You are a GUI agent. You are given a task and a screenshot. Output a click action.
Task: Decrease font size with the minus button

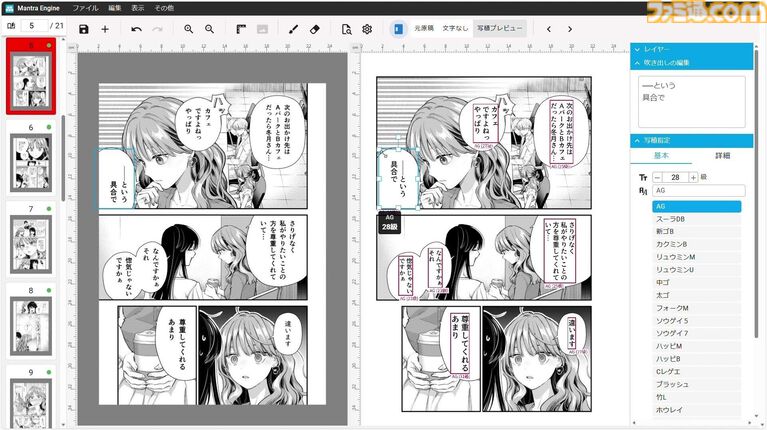pos(657,177)
